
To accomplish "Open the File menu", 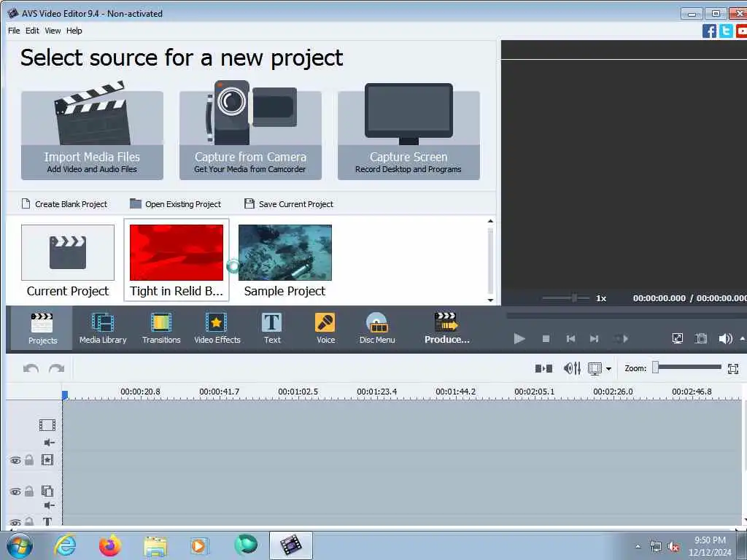I will point(14,31).
